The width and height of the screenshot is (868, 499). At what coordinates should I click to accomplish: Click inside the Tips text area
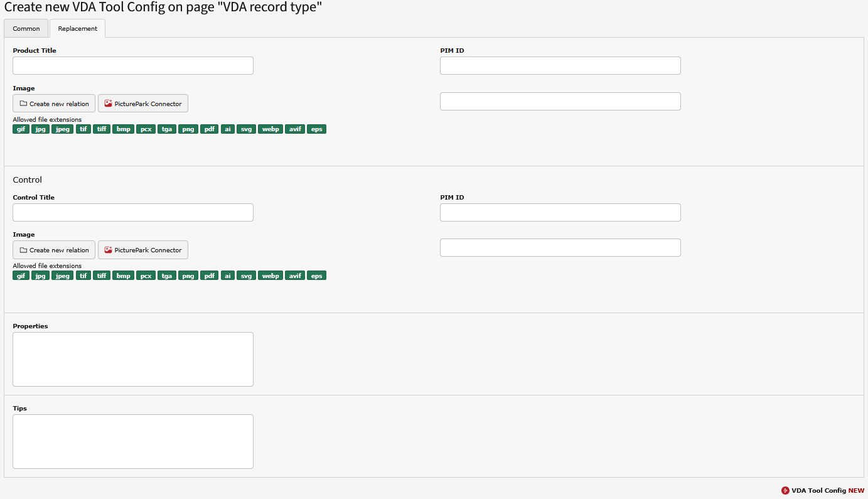click(x=133, y=441)
